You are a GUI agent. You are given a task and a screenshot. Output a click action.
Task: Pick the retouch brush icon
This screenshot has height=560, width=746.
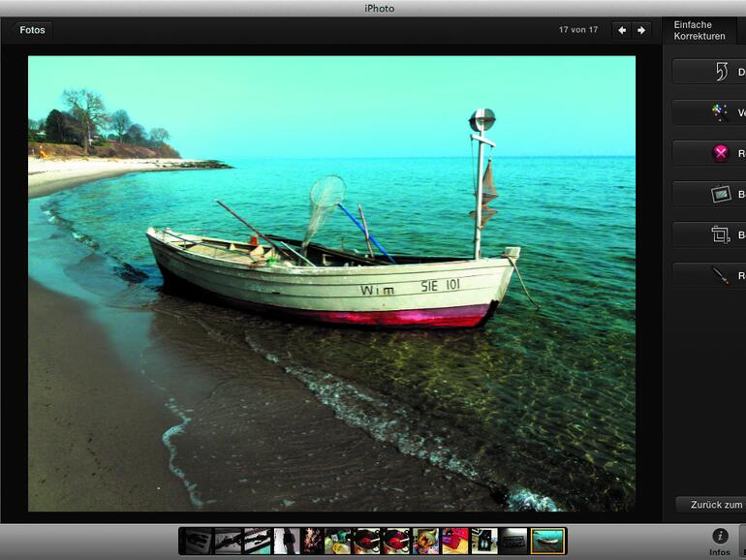(720, 275)
